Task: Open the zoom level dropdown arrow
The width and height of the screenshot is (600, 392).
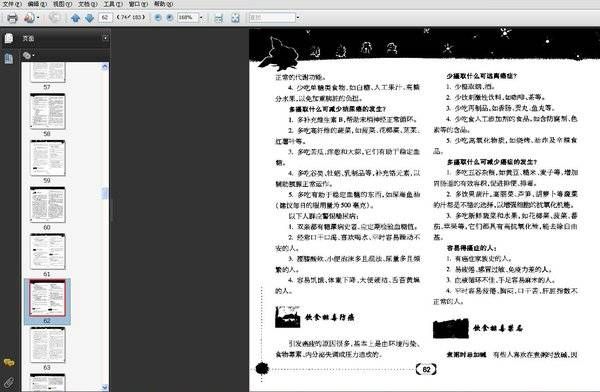Action: 202,18
